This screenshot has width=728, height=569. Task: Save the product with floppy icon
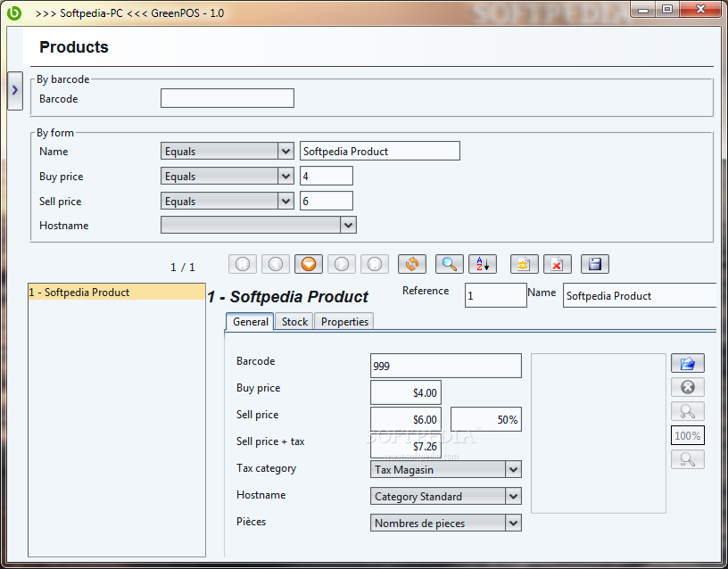pos(595,264)
